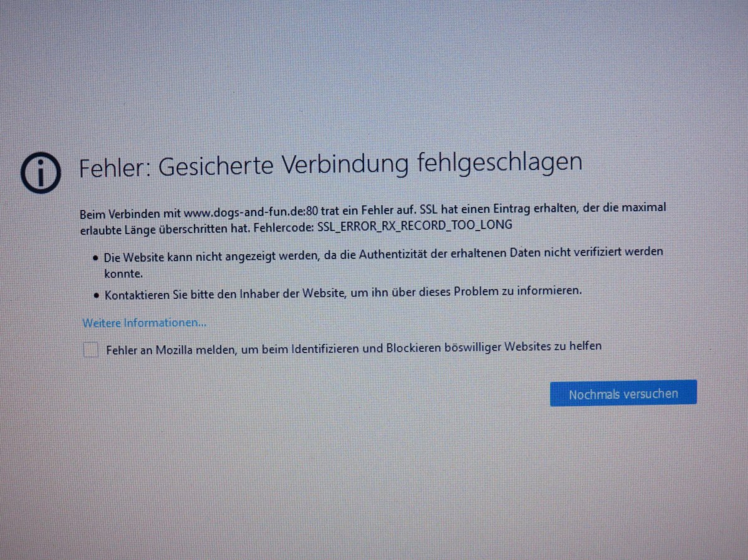Click the bullet dot before Die Website
This screenshot has height=560, width=748.
[x=95, y=257]
